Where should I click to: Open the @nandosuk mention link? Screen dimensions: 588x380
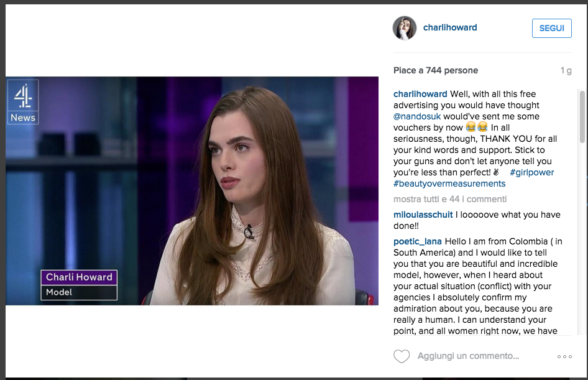click(417, 116)
